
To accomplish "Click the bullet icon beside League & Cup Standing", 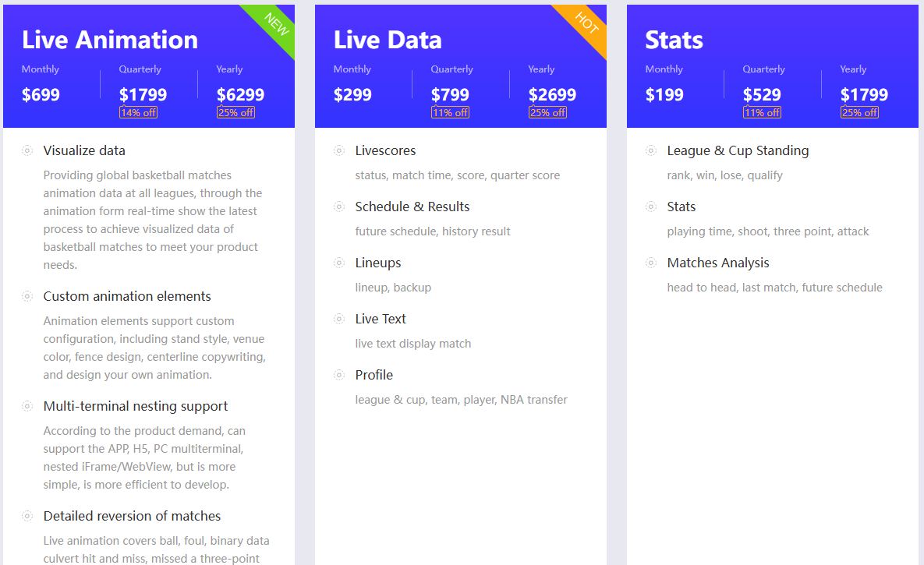I will (x=650, y=150).
